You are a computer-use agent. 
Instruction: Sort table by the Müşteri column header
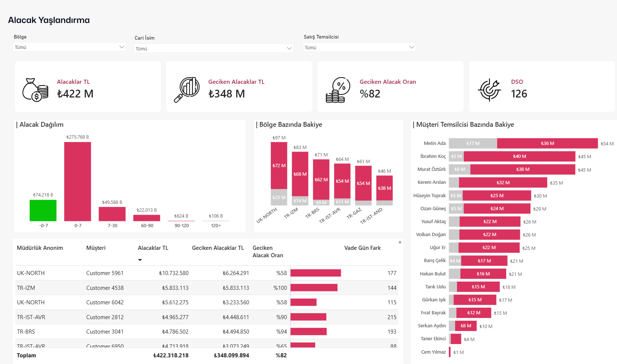(x=96, y=248)
